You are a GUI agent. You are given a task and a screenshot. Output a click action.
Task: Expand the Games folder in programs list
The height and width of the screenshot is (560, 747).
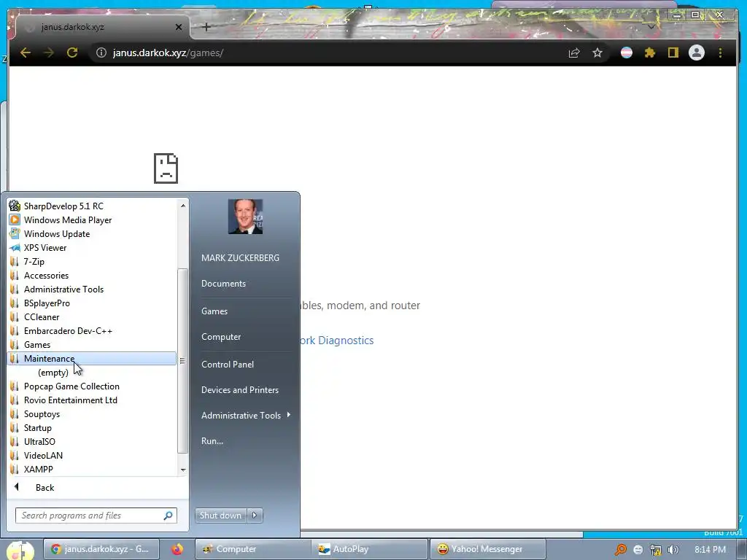coord(37,344)
